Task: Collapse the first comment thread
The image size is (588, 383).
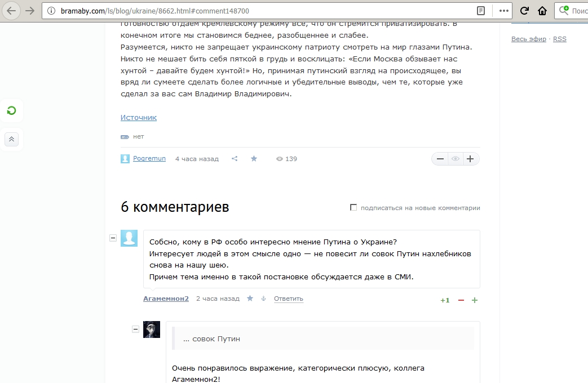Action: (x=113, y=238)
